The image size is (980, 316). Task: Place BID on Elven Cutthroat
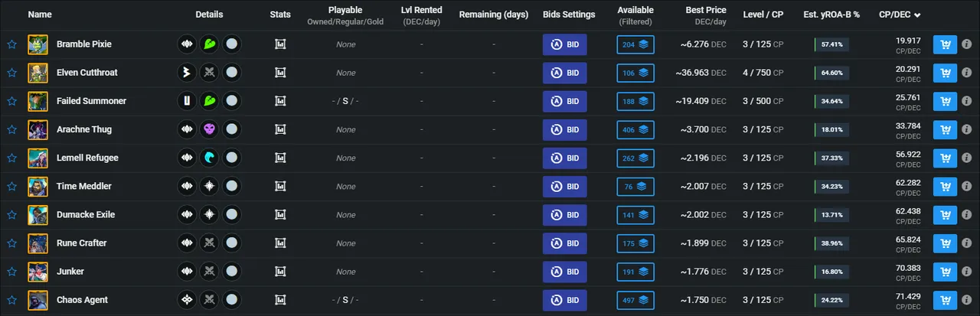(x=564, y=73)
